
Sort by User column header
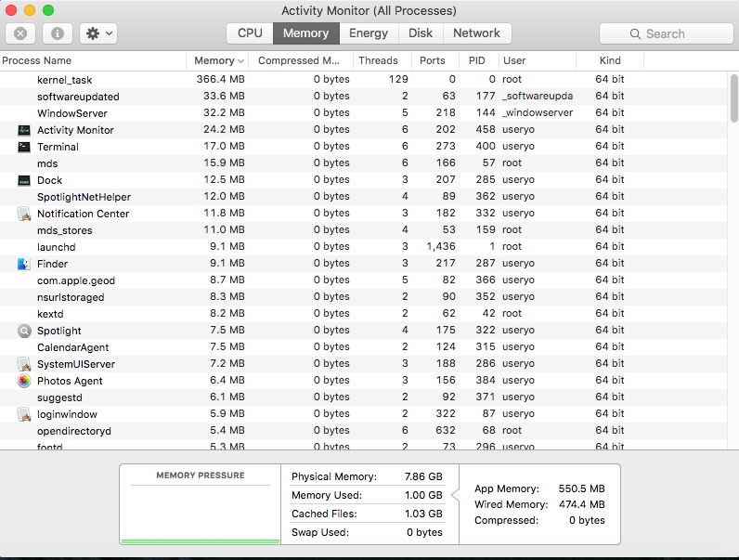(x=537, y=60)
